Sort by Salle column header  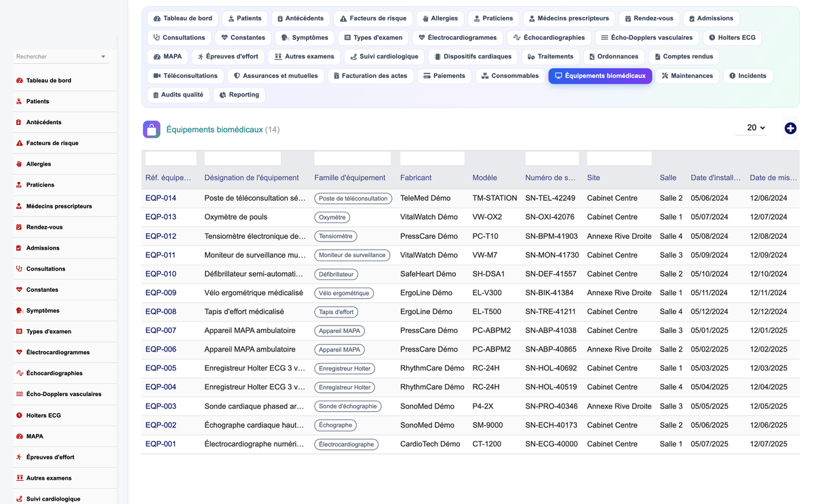tap(668, 178)
